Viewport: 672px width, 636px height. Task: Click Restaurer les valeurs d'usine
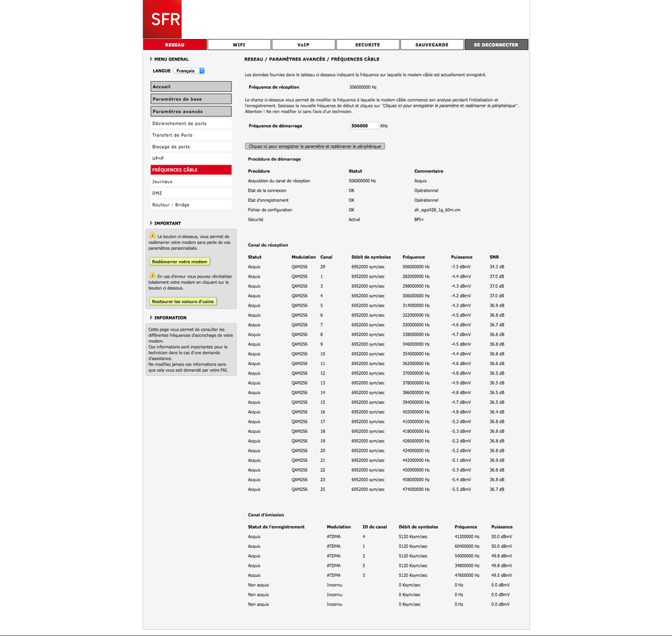click(x=183, y=301)
